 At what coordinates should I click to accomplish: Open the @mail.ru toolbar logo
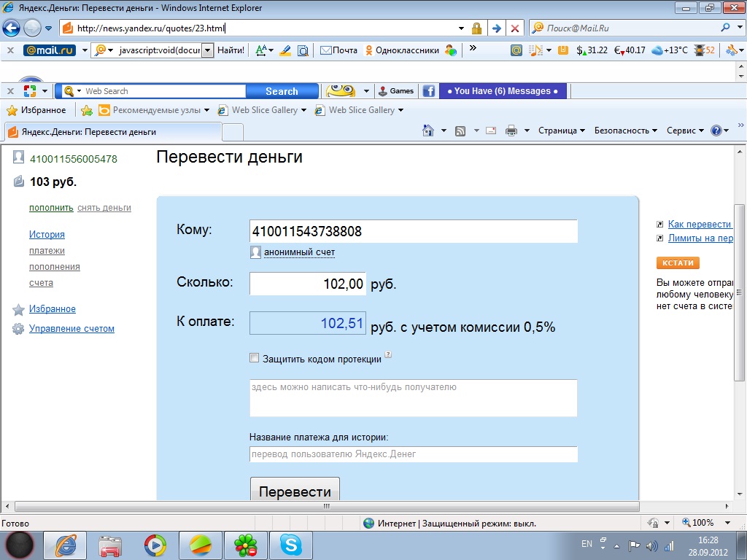coord(50,50)
